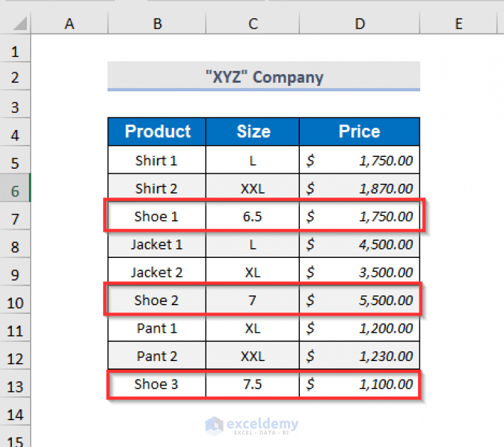Select row 3 header

click(x=15, y=104)
